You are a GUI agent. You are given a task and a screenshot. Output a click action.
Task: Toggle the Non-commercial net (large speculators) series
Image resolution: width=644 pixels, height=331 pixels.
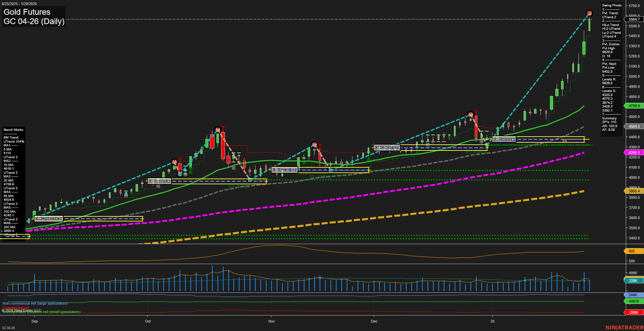coord(34,303)
